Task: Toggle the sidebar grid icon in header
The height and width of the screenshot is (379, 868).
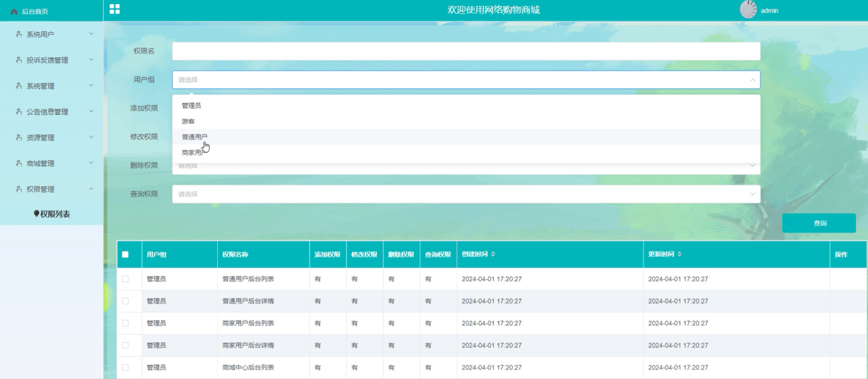Action: pos(115,9)
